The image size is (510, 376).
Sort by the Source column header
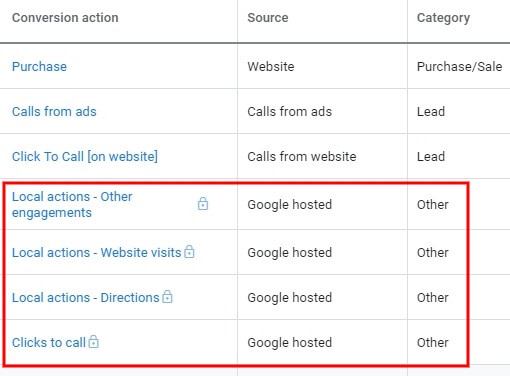click(x=268, y=18)
